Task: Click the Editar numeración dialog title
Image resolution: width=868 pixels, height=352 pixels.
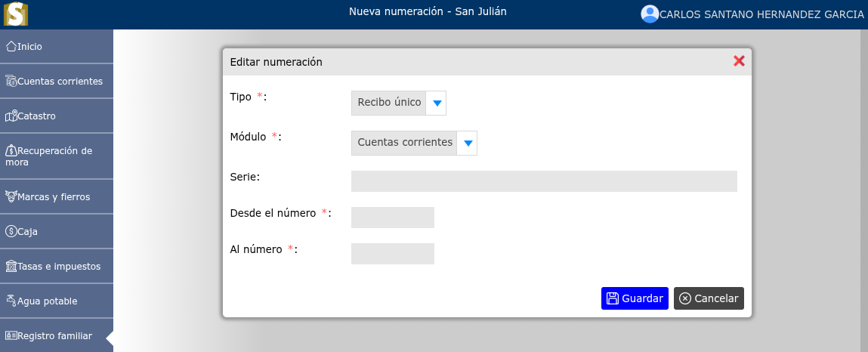Action: [276, 62]
